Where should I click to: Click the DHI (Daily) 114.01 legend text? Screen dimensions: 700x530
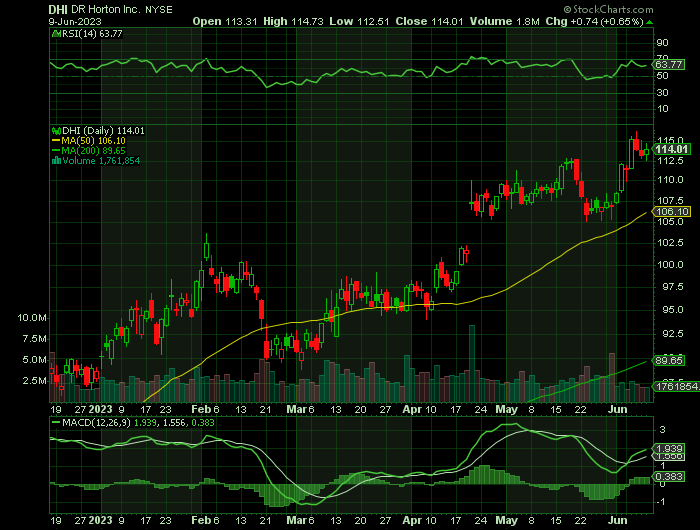click(x=103, y=131)
